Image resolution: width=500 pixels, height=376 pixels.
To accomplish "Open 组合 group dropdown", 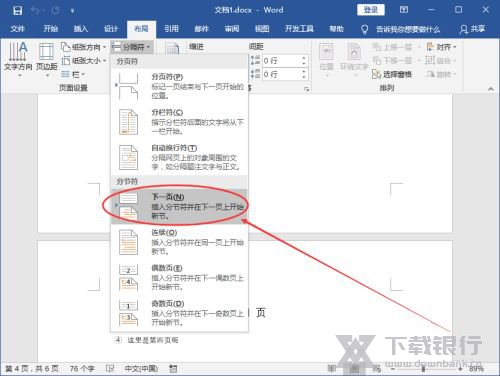I will [441, 61].
